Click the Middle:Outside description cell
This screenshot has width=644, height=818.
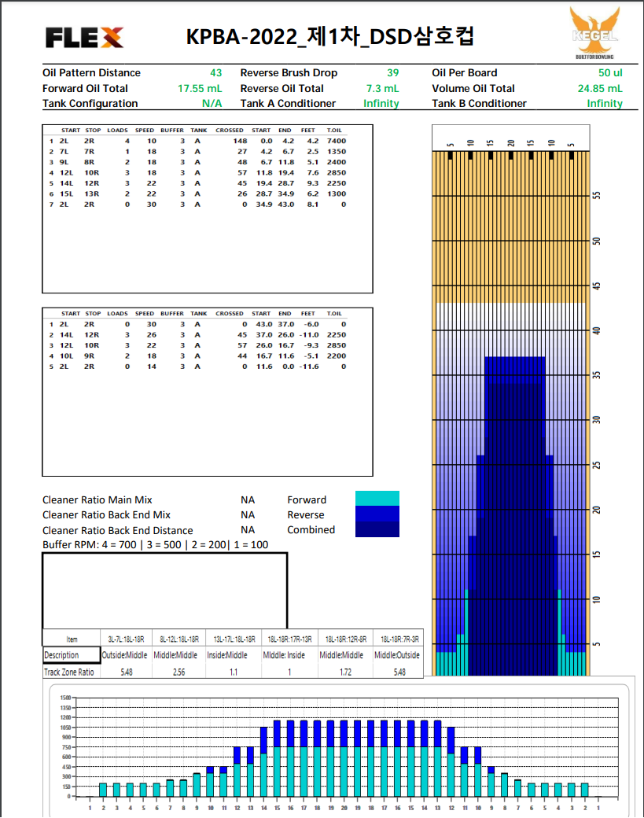(397, 655)
